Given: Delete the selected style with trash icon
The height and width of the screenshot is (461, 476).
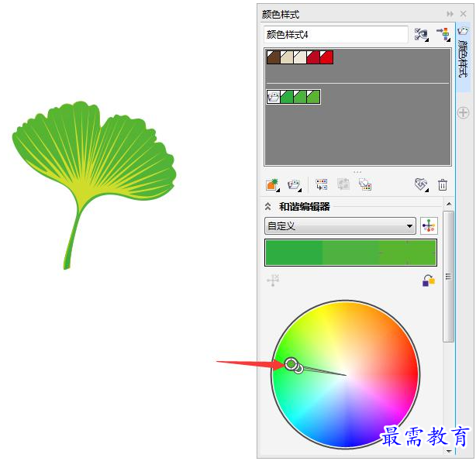Looking at the screenshot, I should pyautogui.click(x=443, y=185).
